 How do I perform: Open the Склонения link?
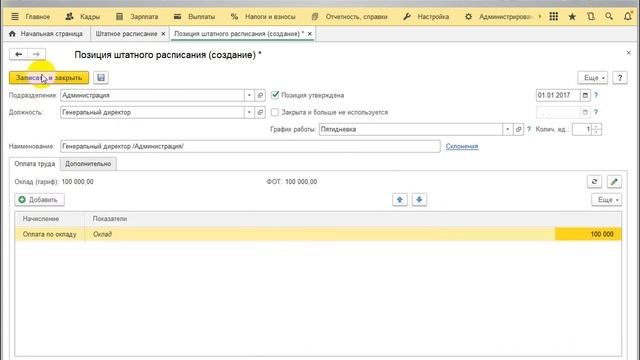tap(462, 146)
